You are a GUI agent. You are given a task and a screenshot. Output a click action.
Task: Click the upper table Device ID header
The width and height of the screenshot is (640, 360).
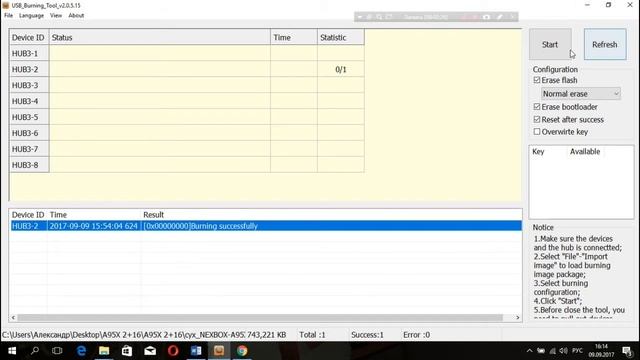coord(29,38)
